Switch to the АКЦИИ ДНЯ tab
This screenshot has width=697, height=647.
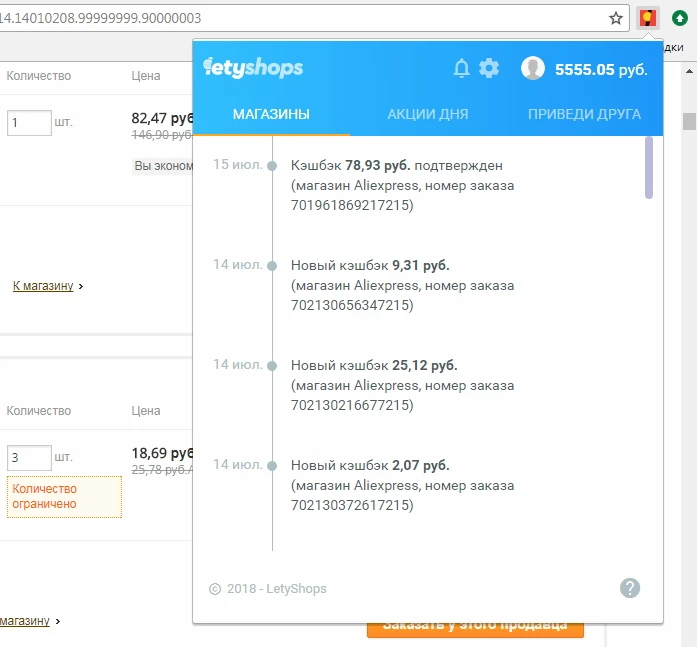[428, 114]
